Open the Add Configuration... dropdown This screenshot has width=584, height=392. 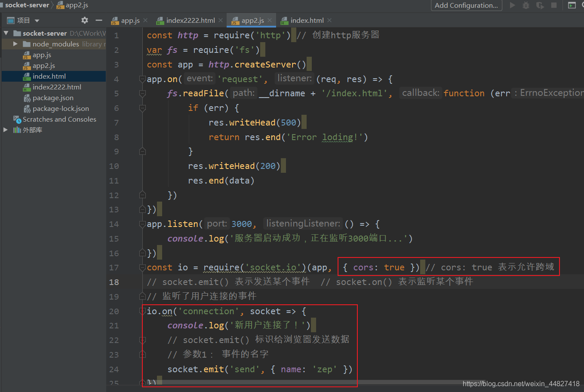point(466,5)
